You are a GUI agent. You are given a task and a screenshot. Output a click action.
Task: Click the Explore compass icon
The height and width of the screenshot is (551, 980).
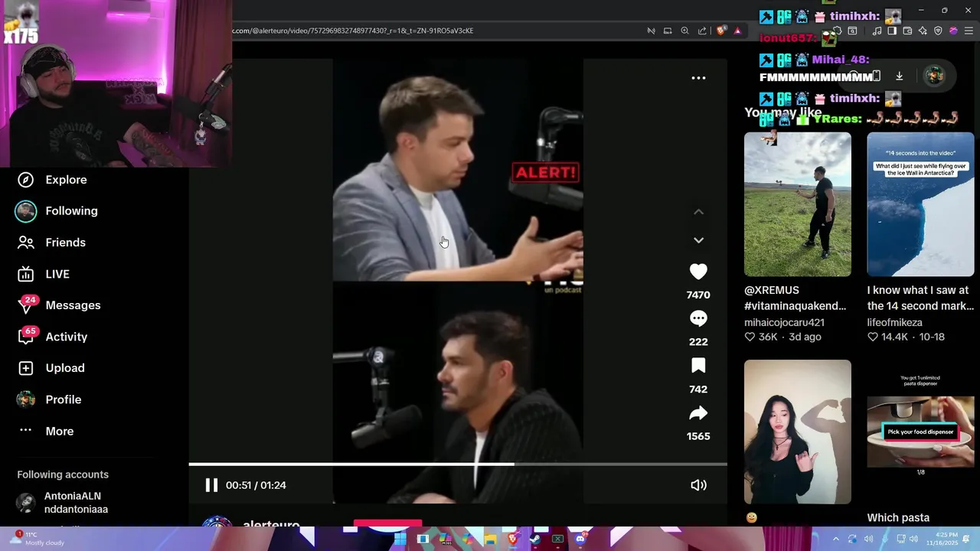(26, 180)
